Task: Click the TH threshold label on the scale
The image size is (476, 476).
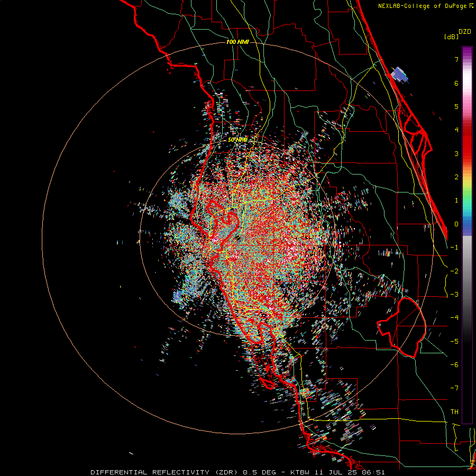Action: [454, 411]
